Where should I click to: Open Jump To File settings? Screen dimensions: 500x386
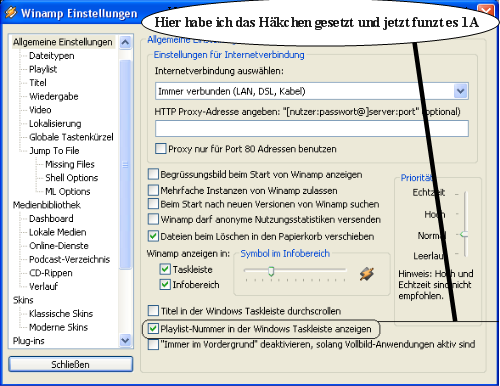coord(54,151)
